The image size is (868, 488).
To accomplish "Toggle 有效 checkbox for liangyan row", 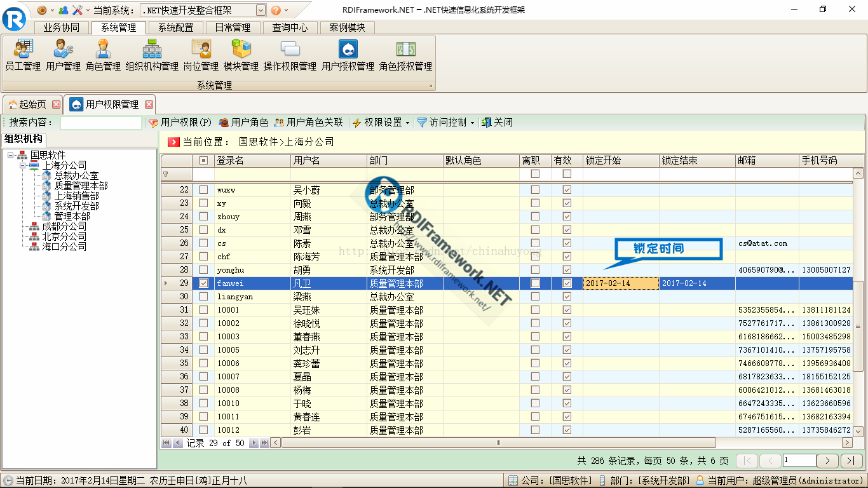I will point(567,297).
